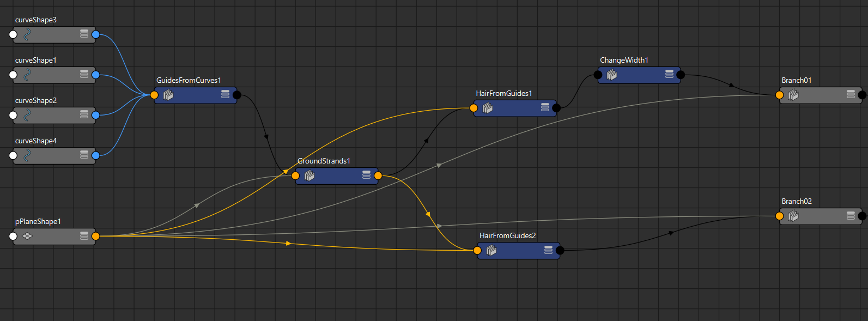Click the blue output port of curveShape3
868x321 pixels.
click(96, 34)
